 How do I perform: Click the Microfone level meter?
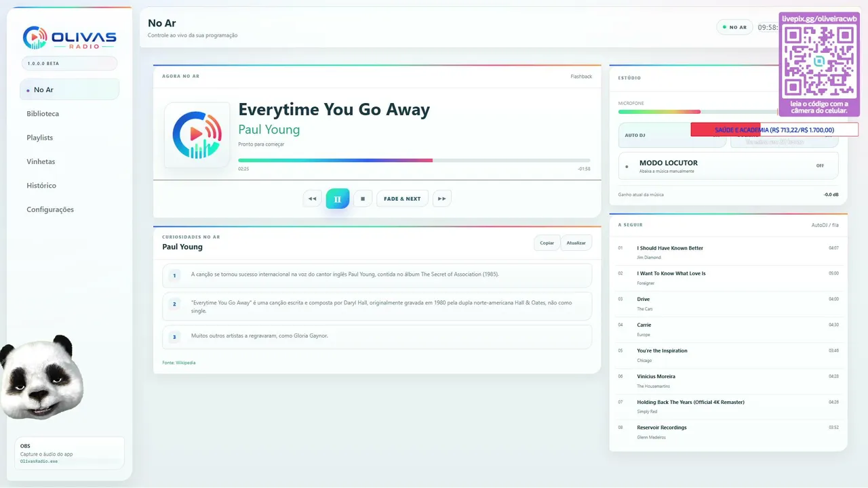coord(698,112)
